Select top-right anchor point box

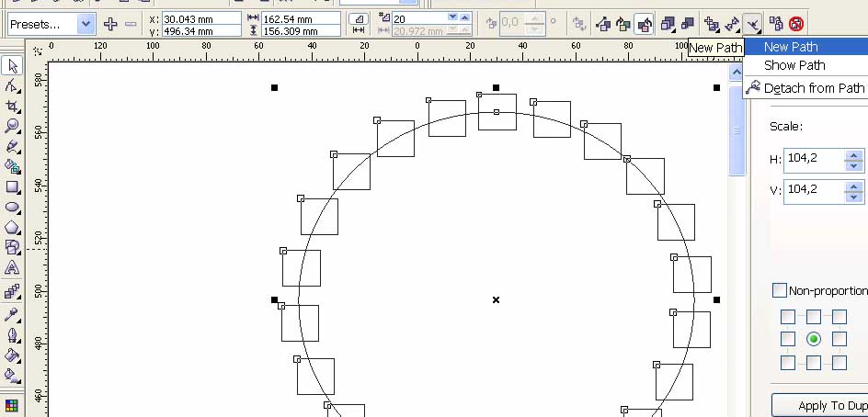pos(839,316)
